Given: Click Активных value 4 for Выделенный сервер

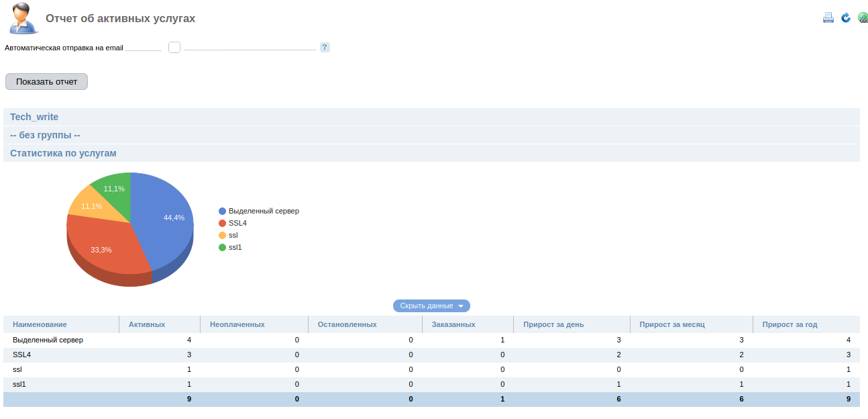Looking at the screenshot, I should pyautogui.click(x=189, y=340).
